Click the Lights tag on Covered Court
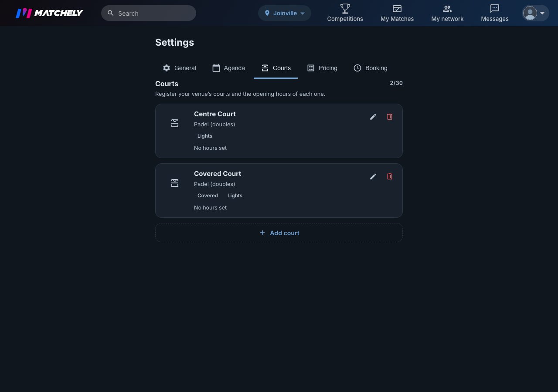Image resolution: width=558 pixels, height=392 pixels. (235, 196)
